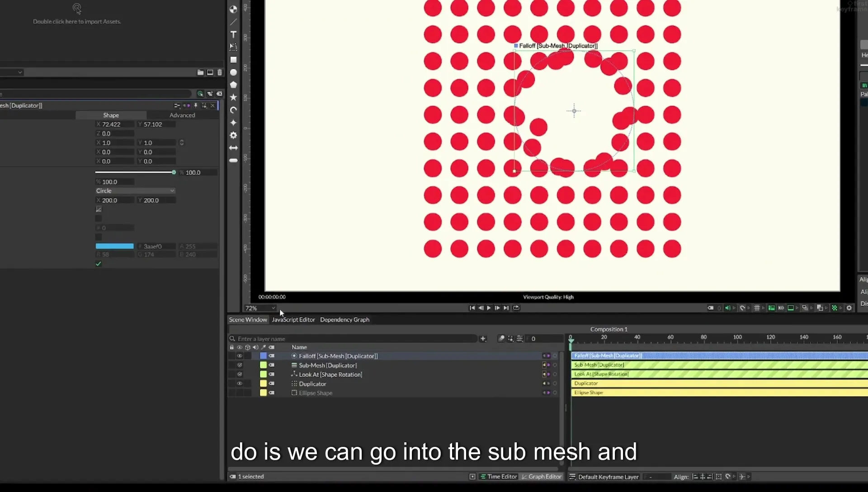This screenshot has height=492, width=868.
Task: Open the Circle shape type dropdown
Action: [135, 191]
